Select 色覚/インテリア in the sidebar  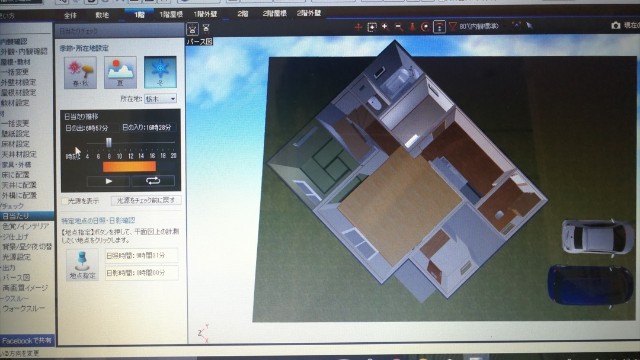[x=25, y=226]
